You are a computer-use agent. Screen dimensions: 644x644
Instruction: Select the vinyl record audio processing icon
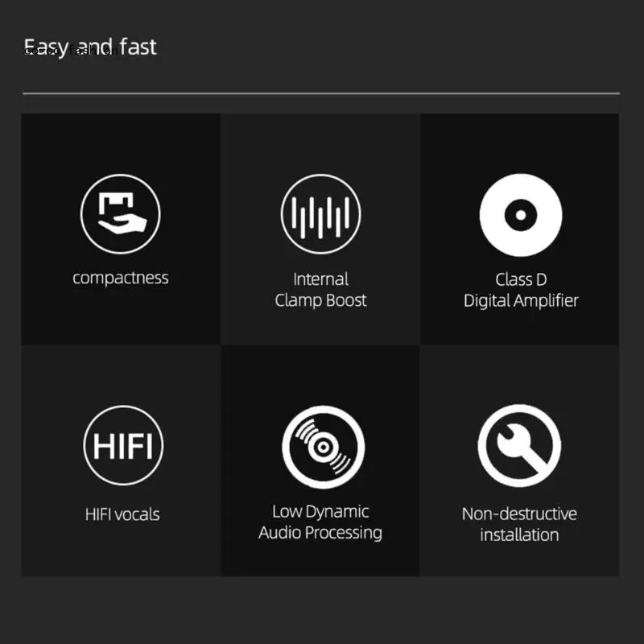pyautogui.click(x=324, y=447)
